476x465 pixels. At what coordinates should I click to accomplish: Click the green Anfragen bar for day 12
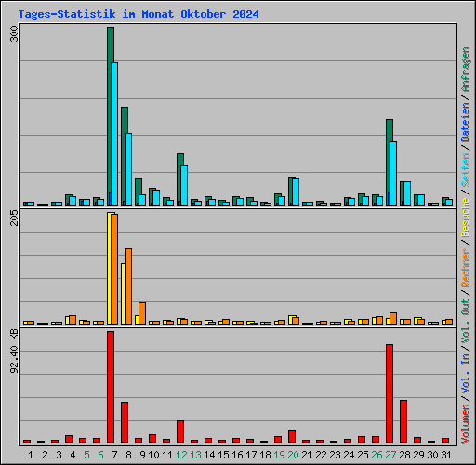(179, 179)
